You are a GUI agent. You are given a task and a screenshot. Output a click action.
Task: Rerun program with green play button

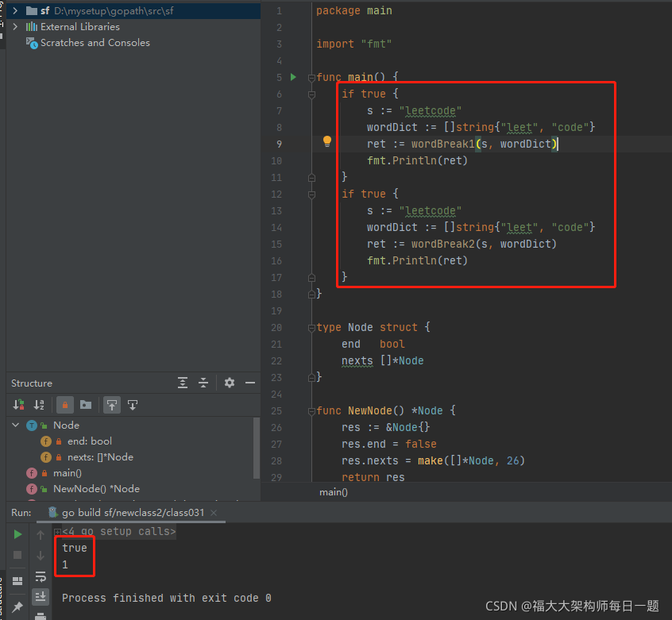pos(17,534)
